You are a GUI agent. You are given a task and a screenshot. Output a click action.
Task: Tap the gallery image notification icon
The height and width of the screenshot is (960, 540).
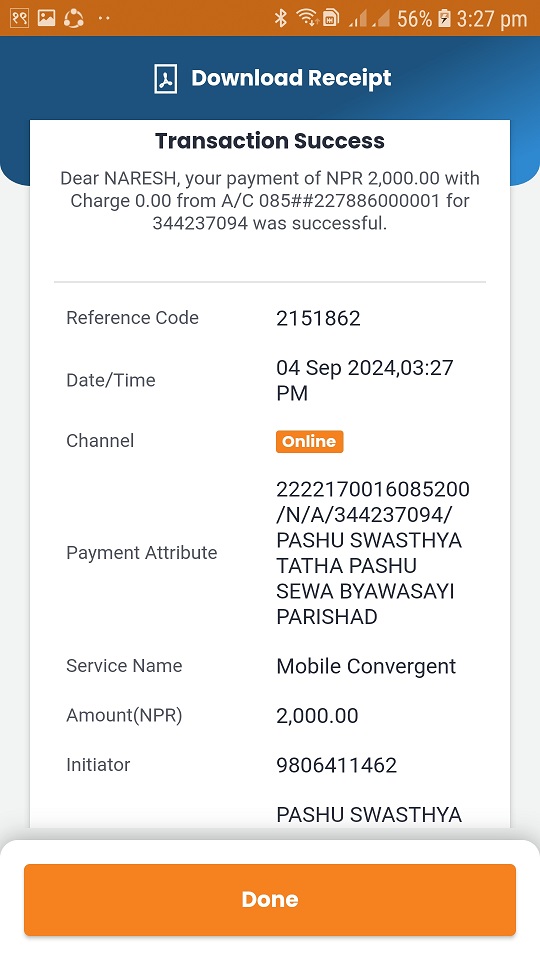click(x=47, y=18)
